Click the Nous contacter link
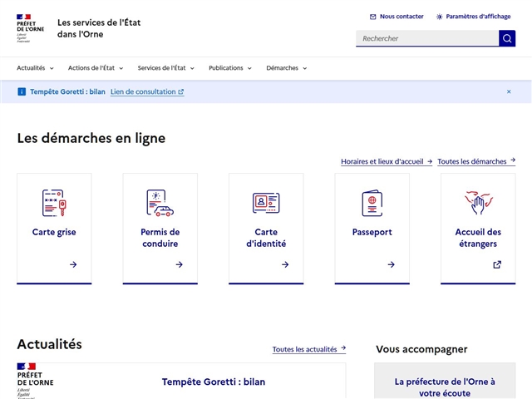The image size is (532, 399). (397, 17)
